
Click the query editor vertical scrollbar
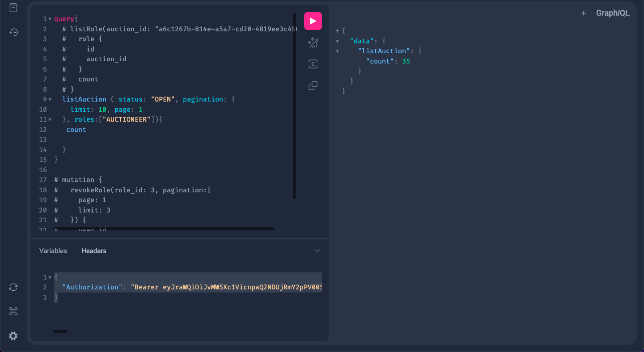click(x=294, y=106)
